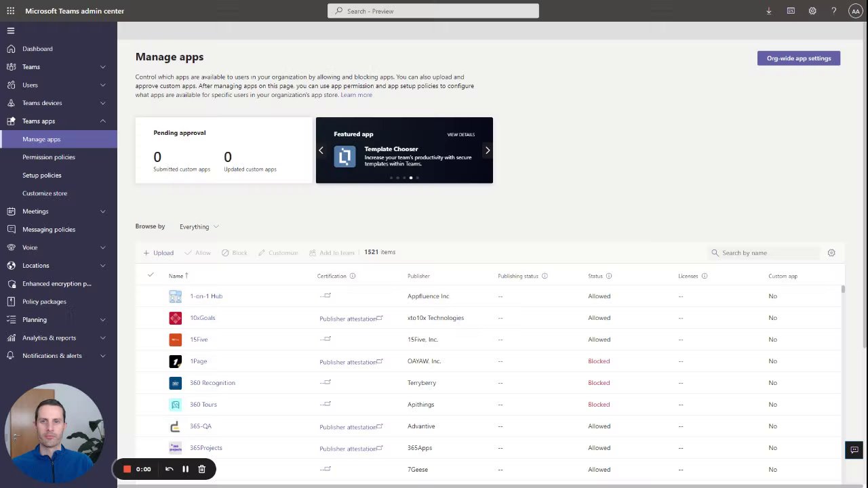Click the Certification info icon
This screenshot has height=488, width=868.
point(353,276)
